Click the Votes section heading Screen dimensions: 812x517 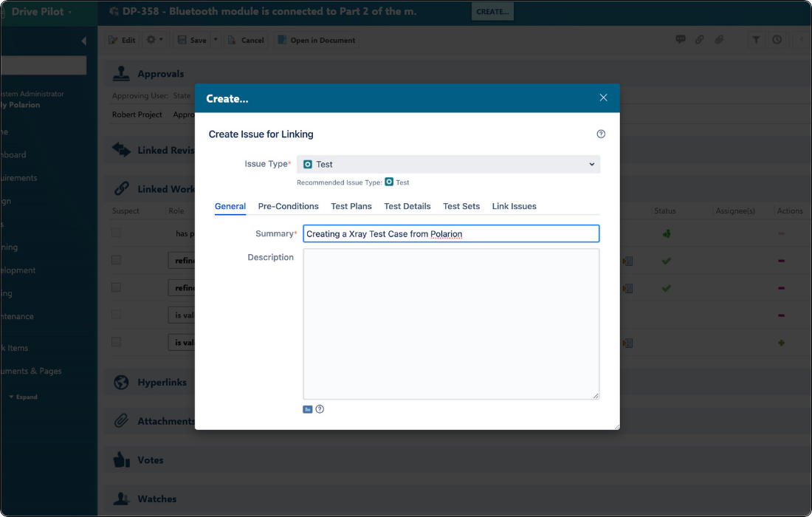click(150, 460)
